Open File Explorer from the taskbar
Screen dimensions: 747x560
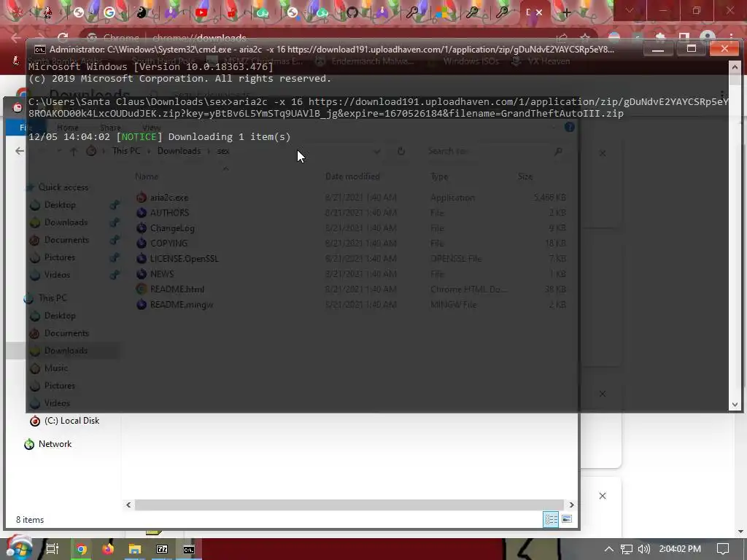coord(135,549)
